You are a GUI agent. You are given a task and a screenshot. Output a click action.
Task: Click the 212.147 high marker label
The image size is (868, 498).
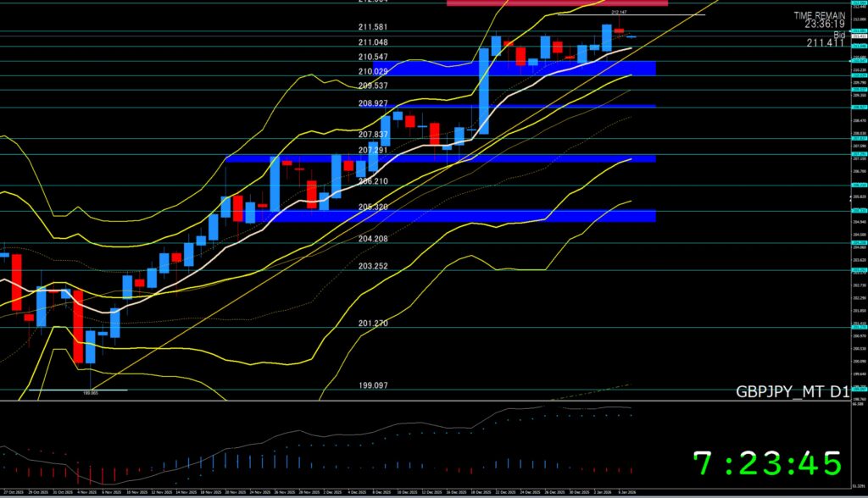coord(619,13)
